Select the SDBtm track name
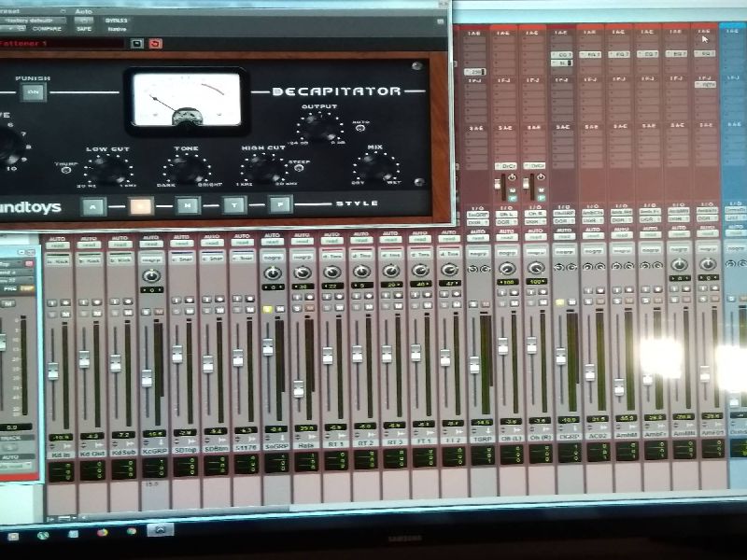The width and height of the screenshot is (747, 560). pos(216,449)
